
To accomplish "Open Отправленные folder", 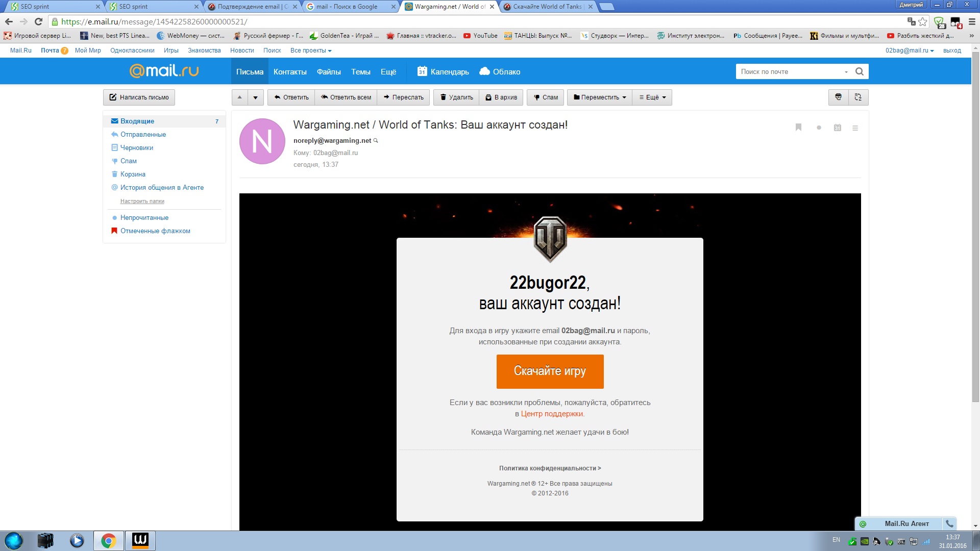I will (x=143, y=134).
